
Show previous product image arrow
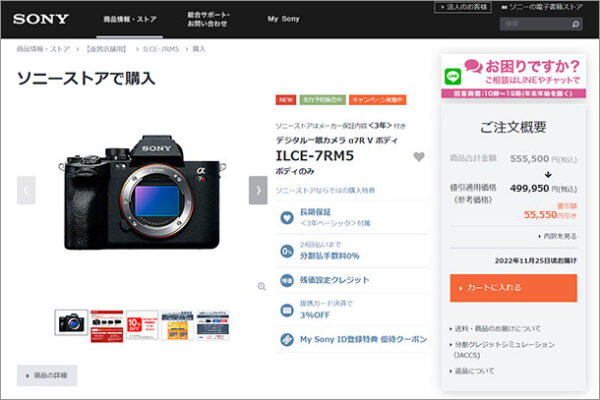point(26,190)
